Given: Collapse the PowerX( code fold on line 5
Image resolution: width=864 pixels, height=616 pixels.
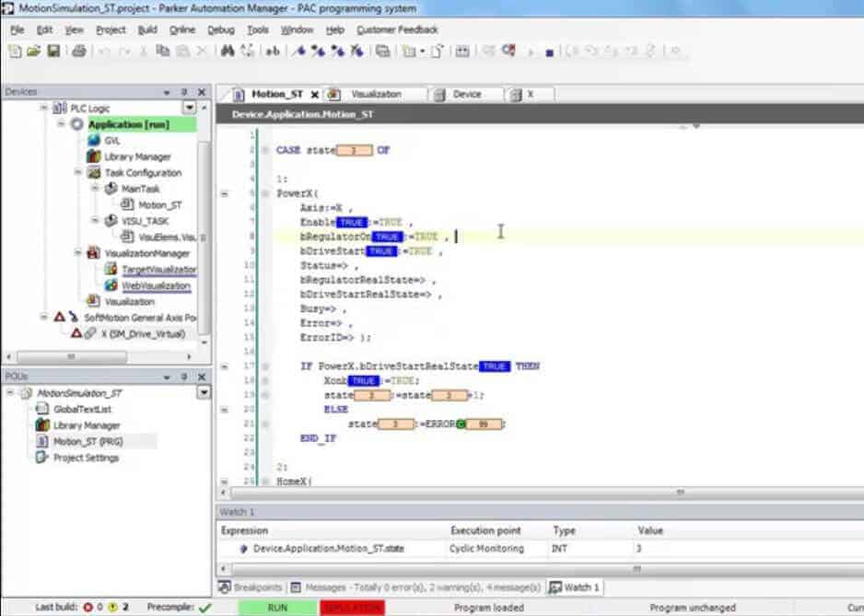Looking at the screenshot, I should click(224, 193).
